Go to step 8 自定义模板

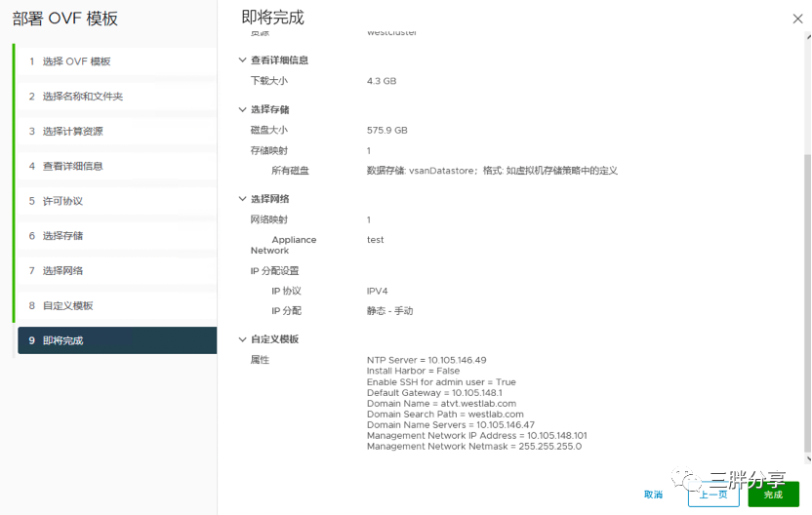117,306
